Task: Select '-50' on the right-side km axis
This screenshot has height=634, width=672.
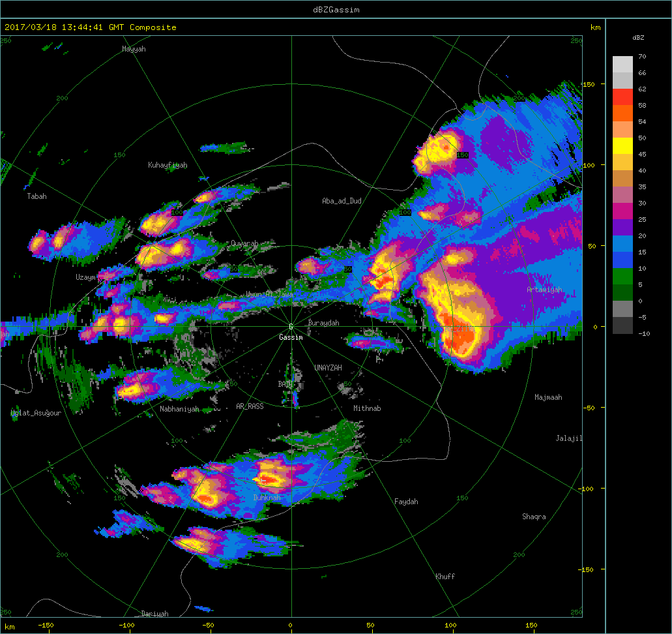Action: pos(589,408)
